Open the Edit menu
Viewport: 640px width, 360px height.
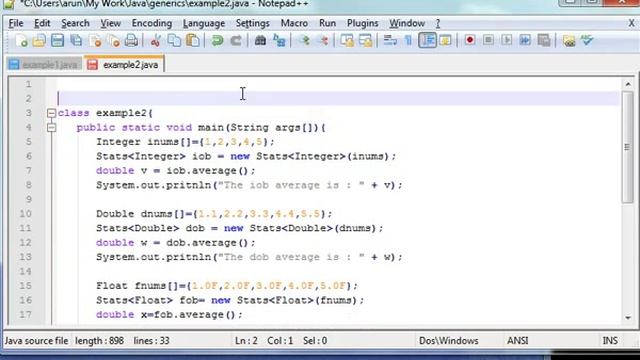coord(42,23)
